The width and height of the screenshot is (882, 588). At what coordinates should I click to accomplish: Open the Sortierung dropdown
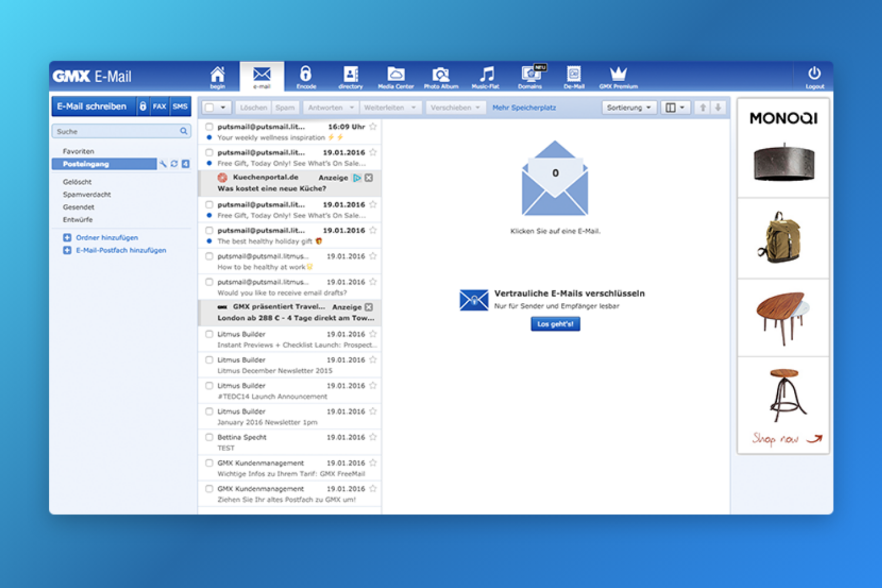tap(629, 108)
